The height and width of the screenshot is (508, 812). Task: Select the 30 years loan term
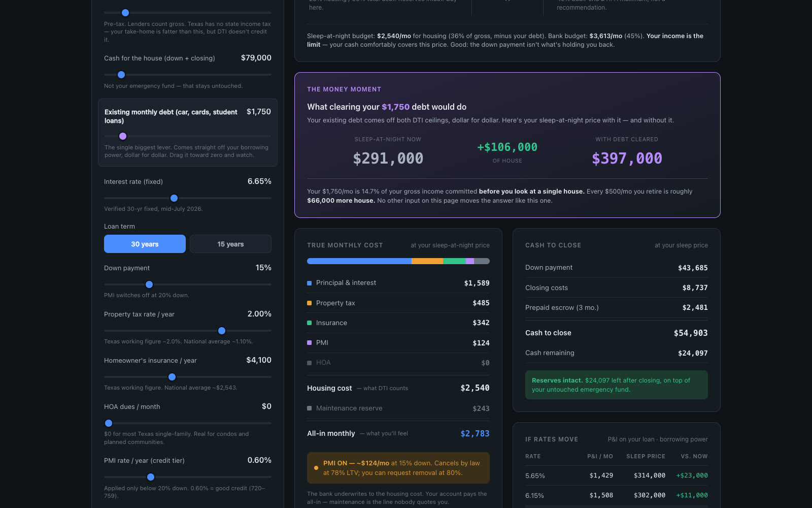145,244
